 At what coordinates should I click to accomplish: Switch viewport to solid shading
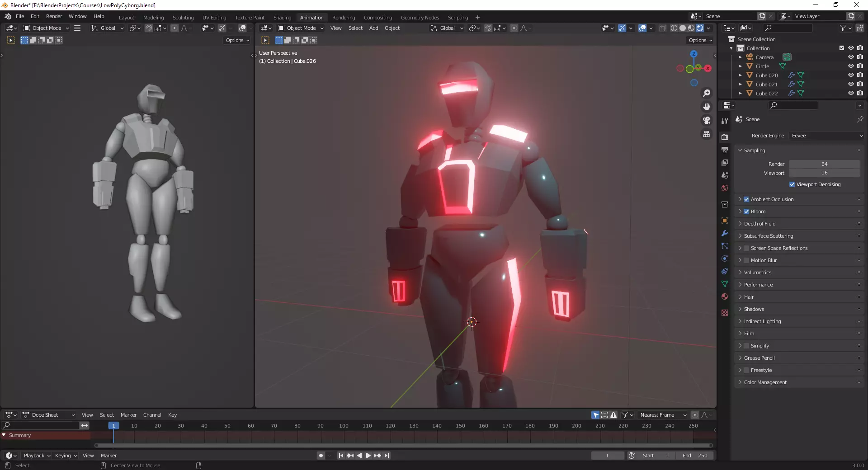click(x=683, y=28)
